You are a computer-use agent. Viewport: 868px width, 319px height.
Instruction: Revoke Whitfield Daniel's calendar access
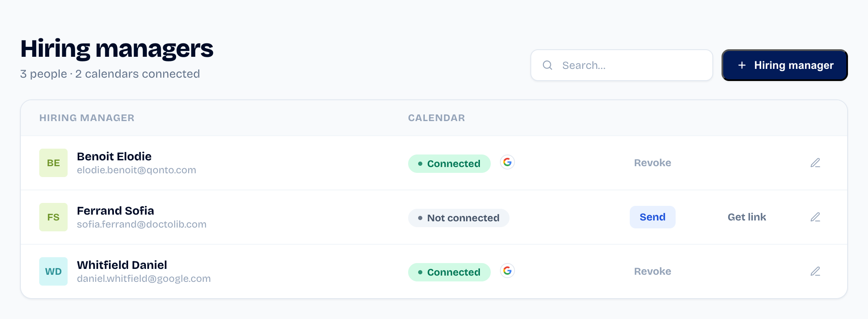(x=653, y=271)
